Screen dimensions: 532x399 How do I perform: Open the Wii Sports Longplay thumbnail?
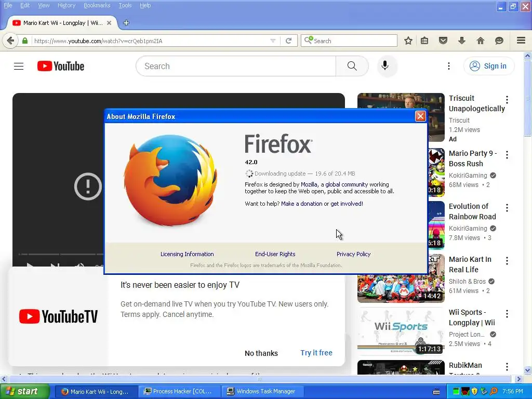(x=401, y=331)
